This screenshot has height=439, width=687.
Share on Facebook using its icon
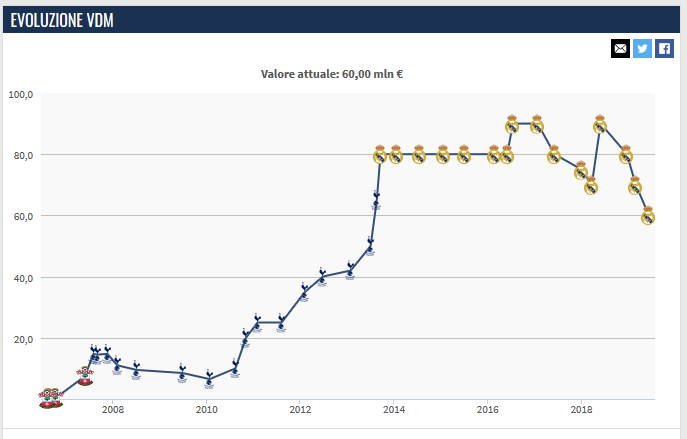pos(664,48)
